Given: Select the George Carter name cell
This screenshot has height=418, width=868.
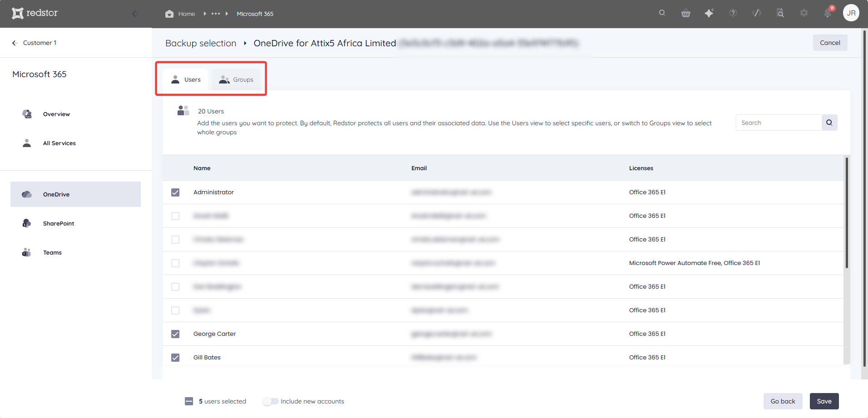Looking at the screenshot, I should point(214,334).
